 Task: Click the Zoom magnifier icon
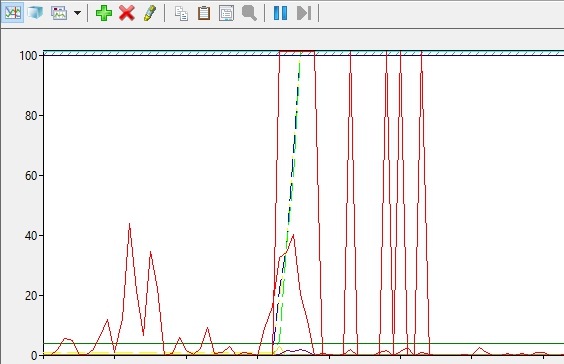point(249,13)
